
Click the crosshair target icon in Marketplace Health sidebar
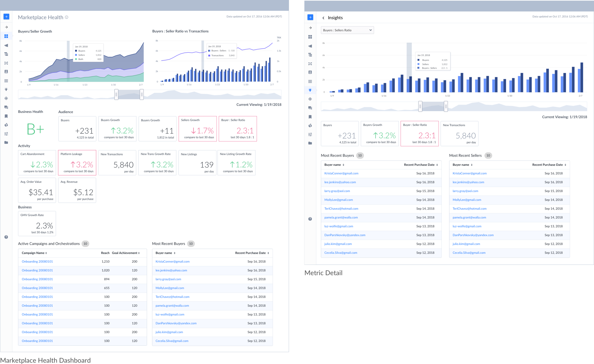click(x=6, y=98)
